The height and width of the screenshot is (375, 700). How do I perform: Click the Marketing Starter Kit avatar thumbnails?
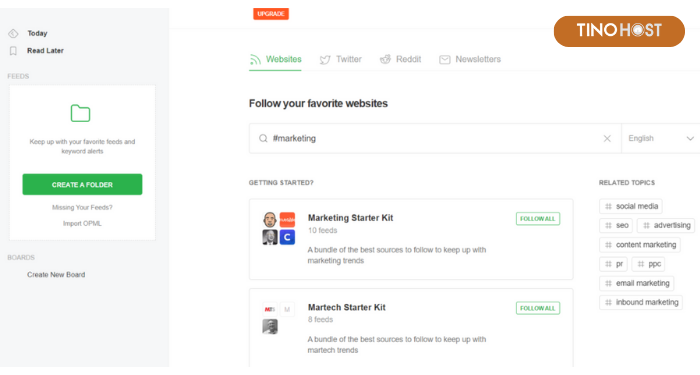point(279,229)
